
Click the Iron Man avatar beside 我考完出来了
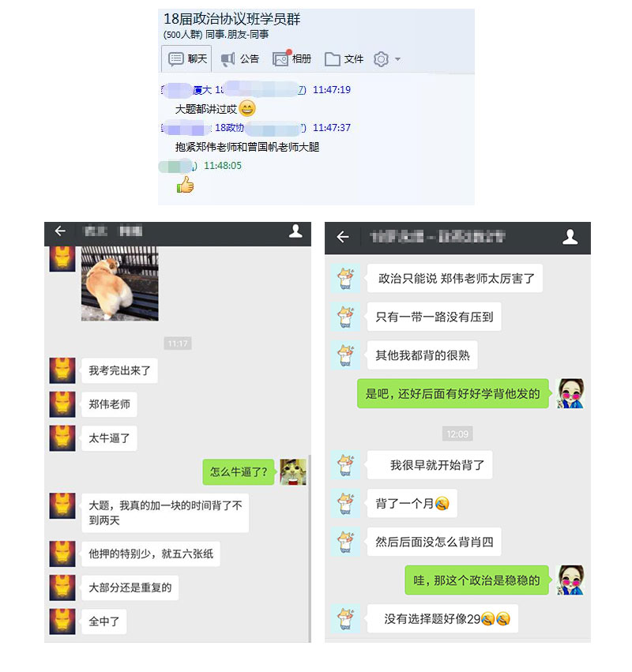[x=62, y=370]
